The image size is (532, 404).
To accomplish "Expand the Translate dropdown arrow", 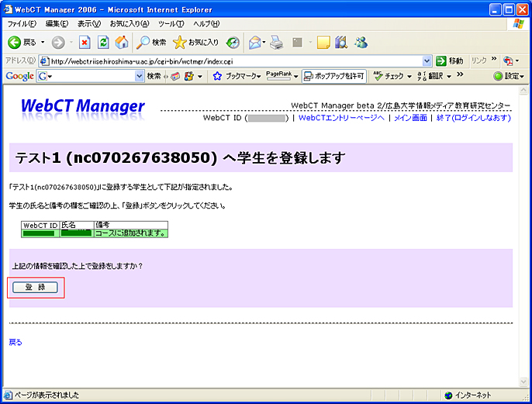I will 449,77.
